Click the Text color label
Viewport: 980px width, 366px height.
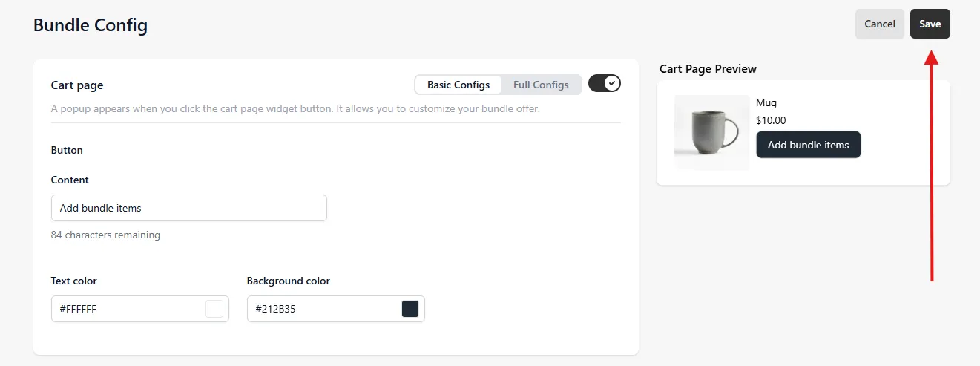point(74,281)
